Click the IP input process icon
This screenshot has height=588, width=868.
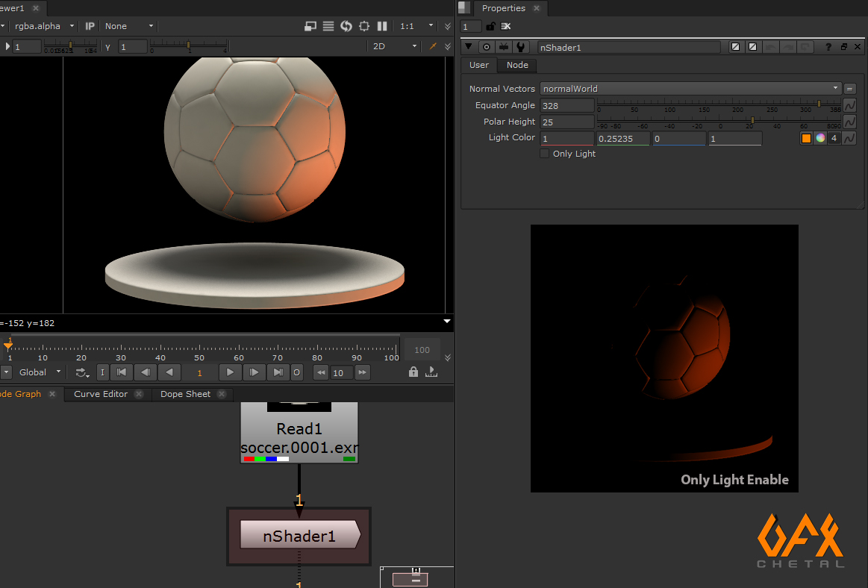pyautogui.click(x=90, y=26)
